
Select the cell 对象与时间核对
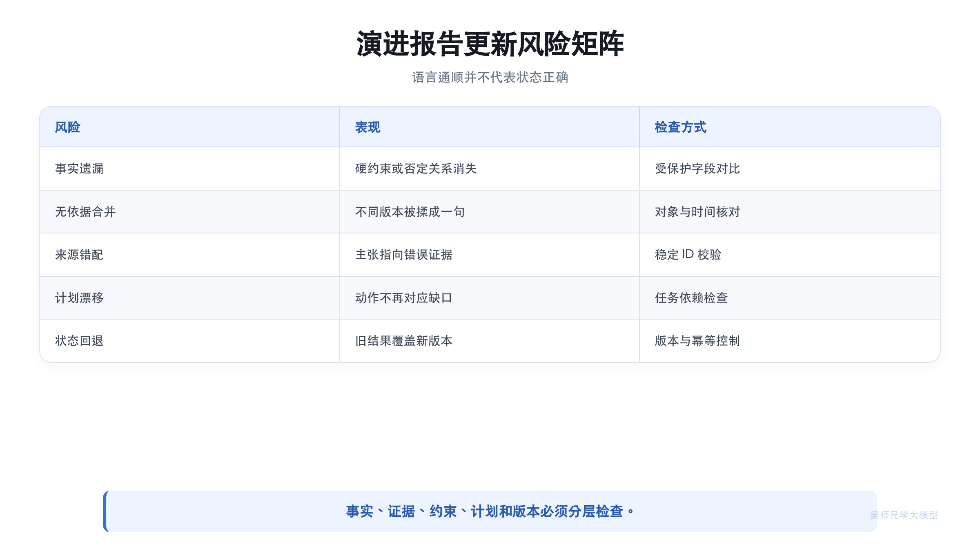click(x=790, y=212)
